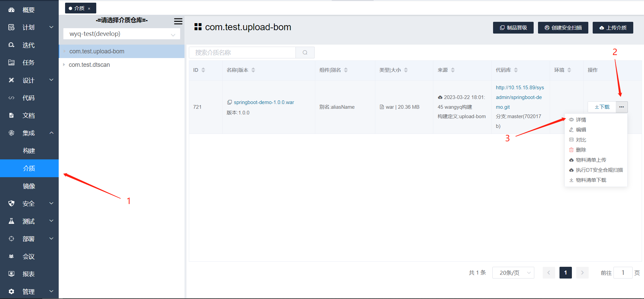Close the 介质 tab with its x
The width and height of the screenshot is (644, 299).
89,8
